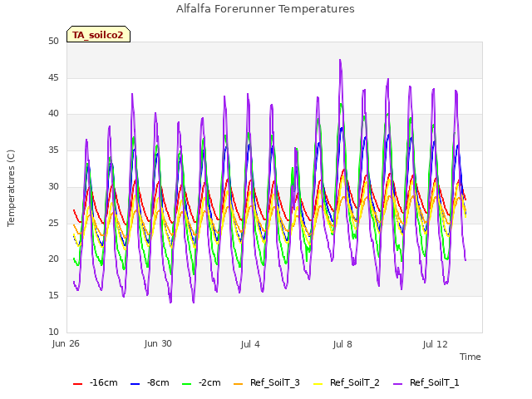Viewport: 532px width, 399px height.
Task: Click the 50 y-axis tick label
Action: pyautogui.click(x=53, y=42)
